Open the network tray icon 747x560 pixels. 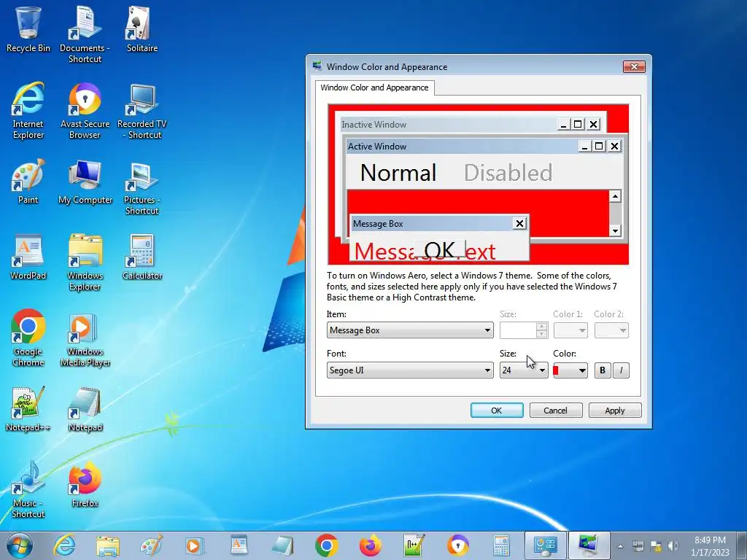click(x=638, y=546)
